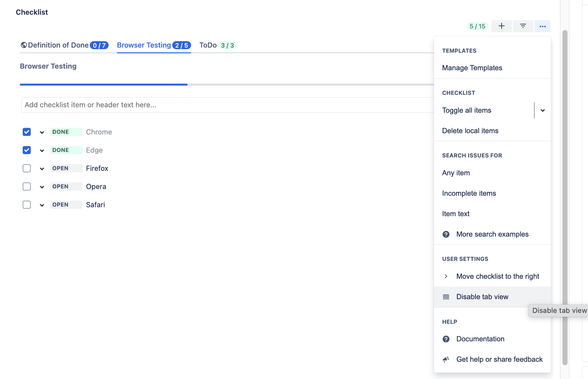The width and height of the screenshot is (588, 379).
Task: Click the arrow icon beside Move checklist right
Action: (446, 277)
